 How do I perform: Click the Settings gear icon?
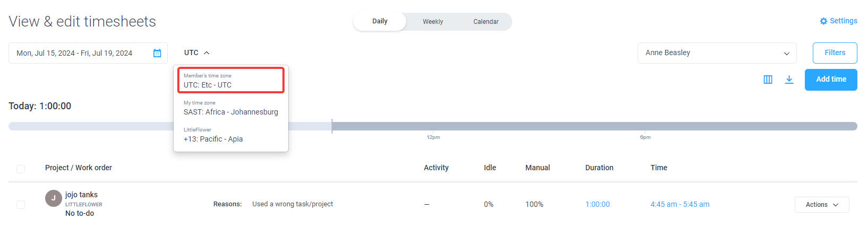coord(823,21)
